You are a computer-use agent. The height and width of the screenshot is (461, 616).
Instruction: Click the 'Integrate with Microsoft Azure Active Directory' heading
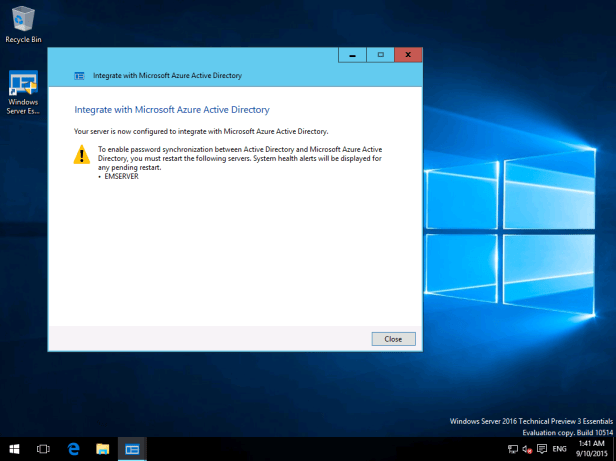(x=172, y=109)
